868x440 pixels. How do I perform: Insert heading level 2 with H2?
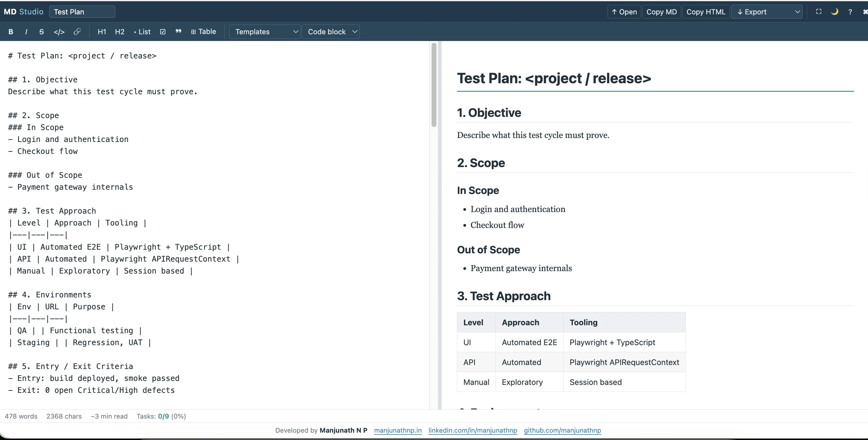tap(120, 32)
